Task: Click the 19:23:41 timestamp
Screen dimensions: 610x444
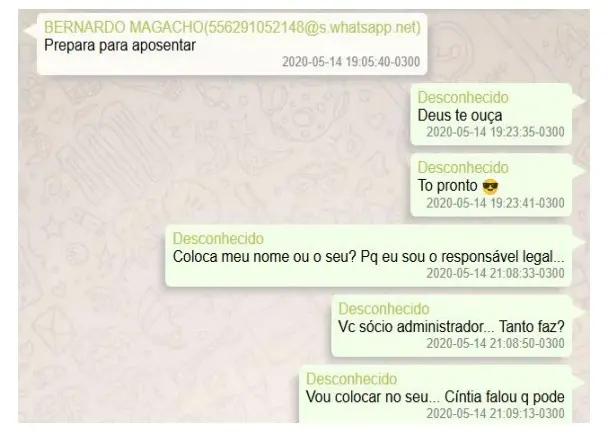Action: point(495,203)
